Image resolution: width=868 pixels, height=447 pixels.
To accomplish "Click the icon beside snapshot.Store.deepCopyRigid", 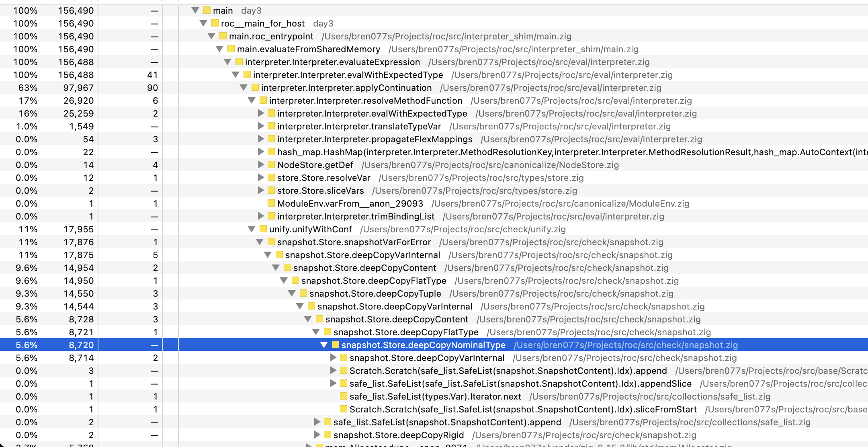I will [x=328, y=435].
